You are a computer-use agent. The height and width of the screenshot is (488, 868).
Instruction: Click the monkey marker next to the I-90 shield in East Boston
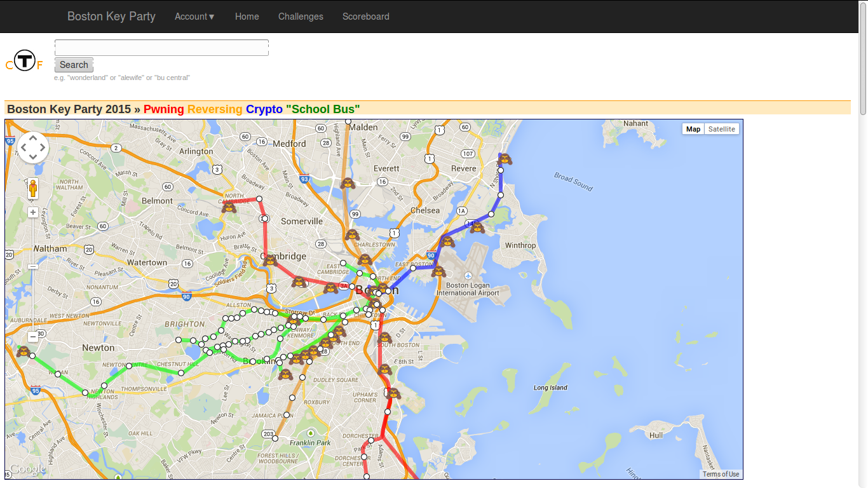447,241
